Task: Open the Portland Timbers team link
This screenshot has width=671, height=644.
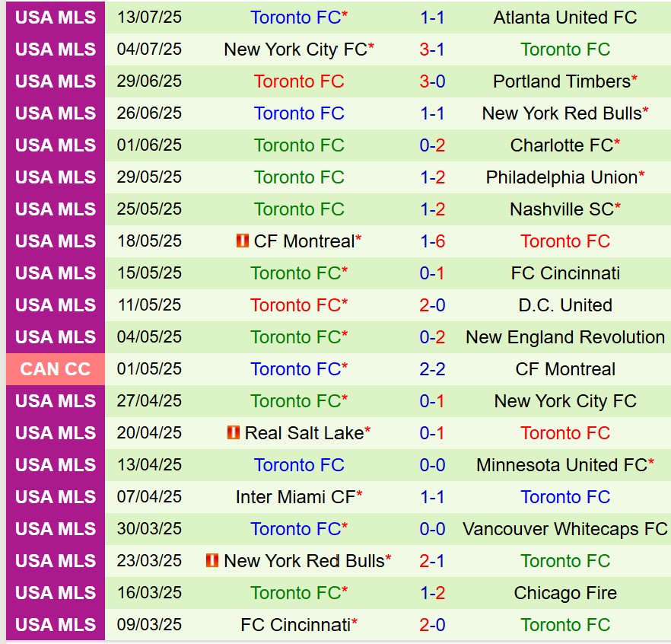Action: (561, 81)
